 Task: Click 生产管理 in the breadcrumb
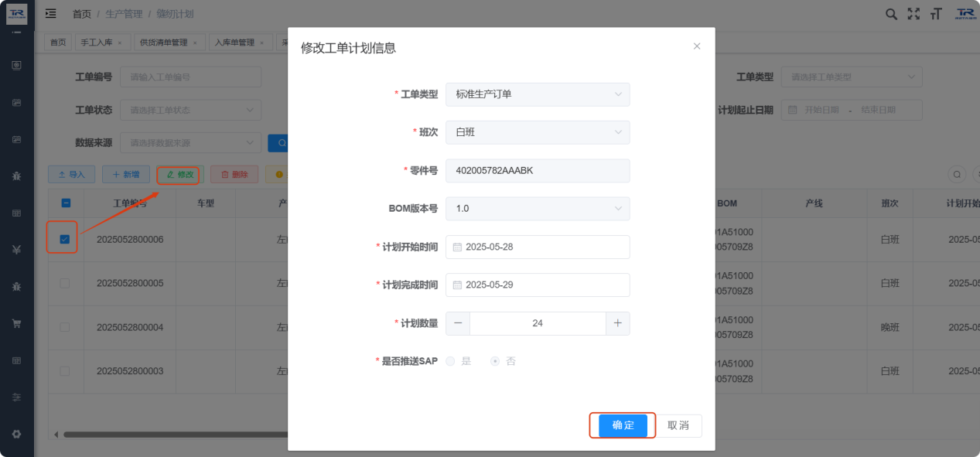click(124, 14)
